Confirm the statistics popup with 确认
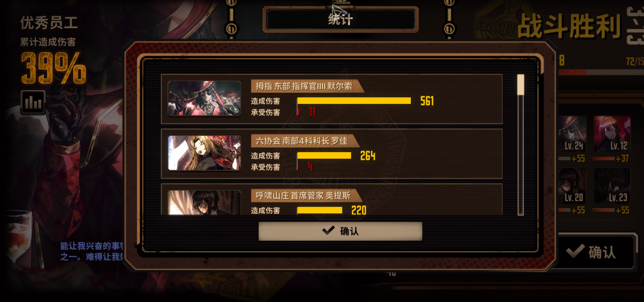Screen dimensions: 644x302 (x=340, y=231)
